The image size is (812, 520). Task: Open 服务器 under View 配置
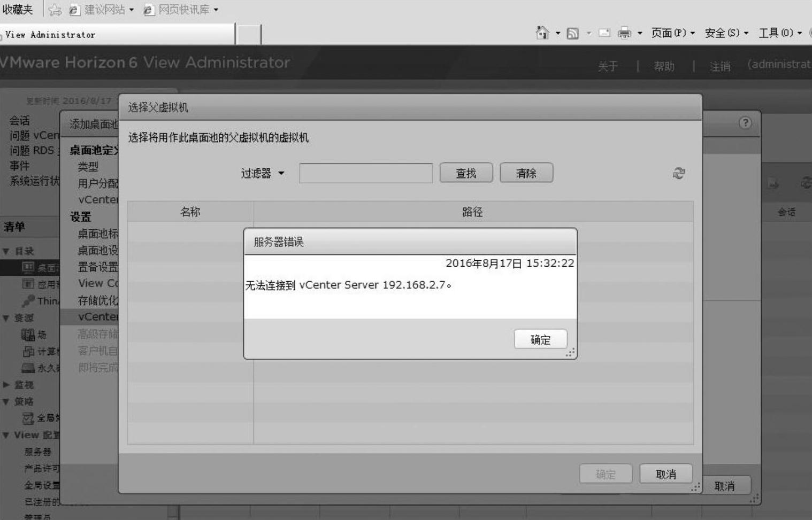pyautogui.click(x=38, y=452)
